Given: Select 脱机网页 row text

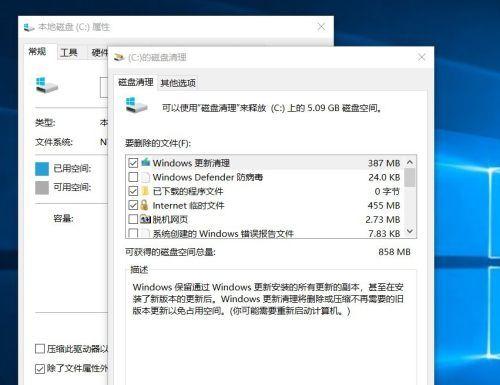Looking at the screenshot, I should pyautogui.click(x=170, y=219).
